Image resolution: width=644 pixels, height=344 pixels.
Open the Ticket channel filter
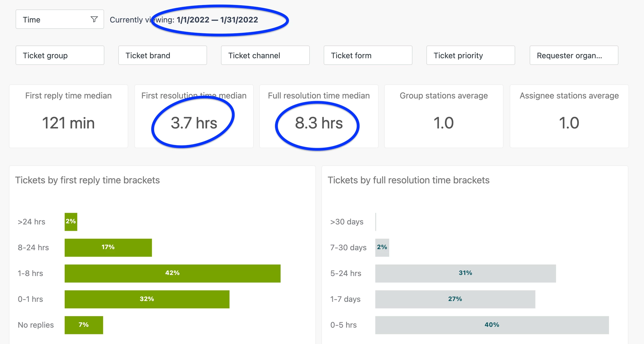click(265, 55)
